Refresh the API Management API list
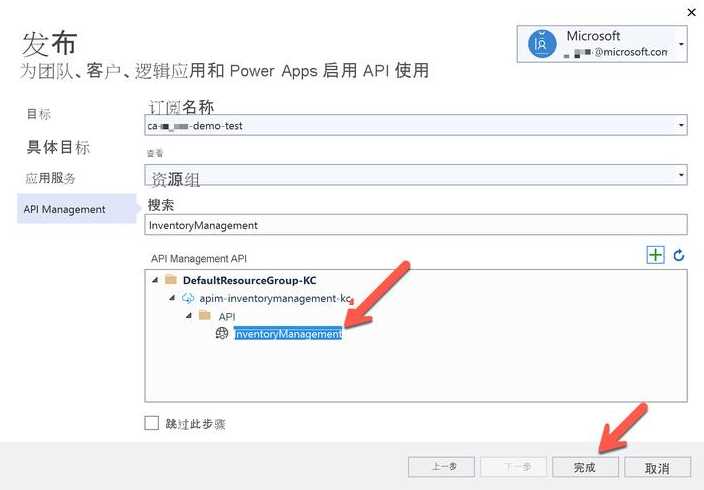Viewport: 704px width, 490px height. tap(679, 256)
